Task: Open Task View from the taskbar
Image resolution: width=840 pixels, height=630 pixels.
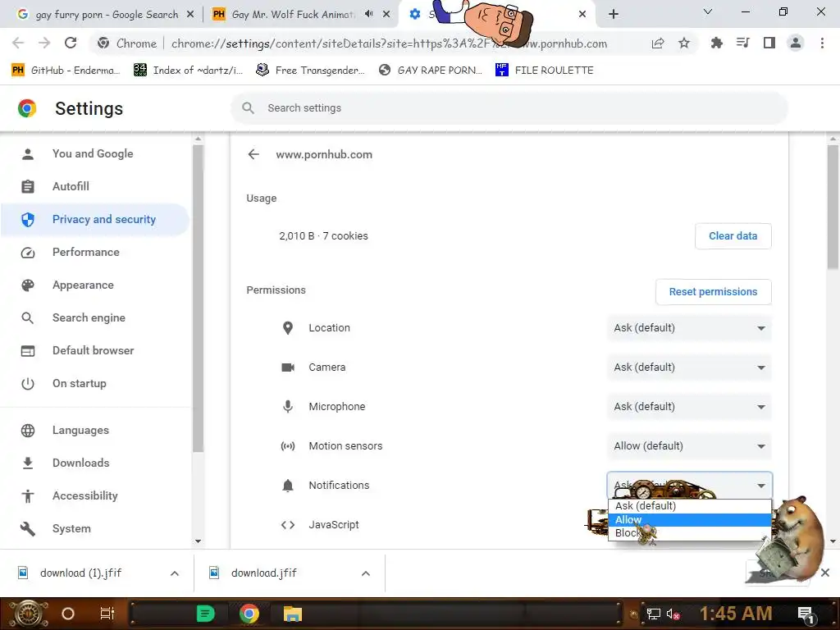Action: [107, 614]
